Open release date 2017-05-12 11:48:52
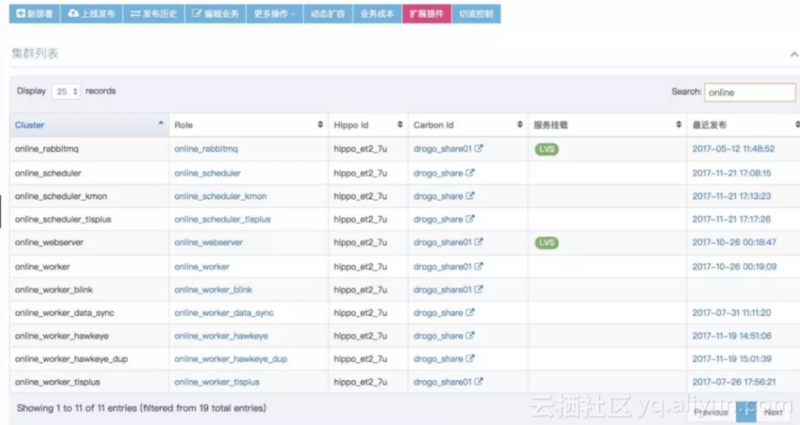 (x=733, y=148)
